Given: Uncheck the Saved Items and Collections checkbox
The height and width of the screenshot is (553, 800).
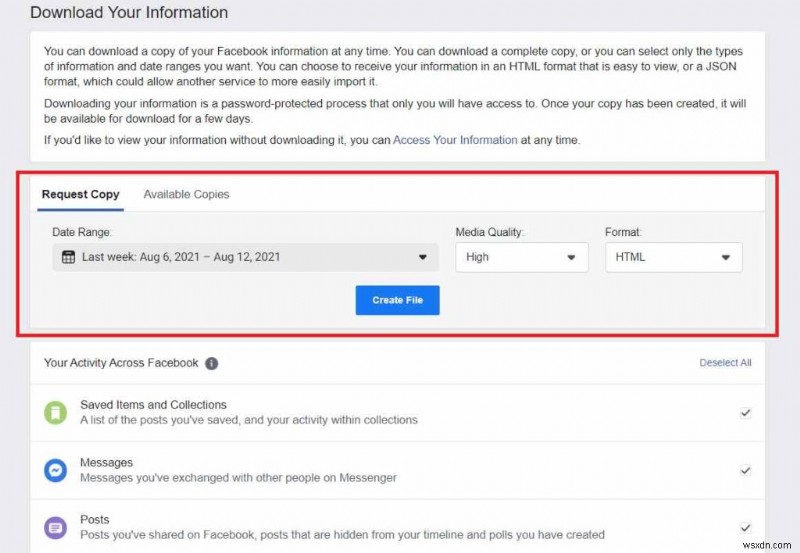Looking at the screenshot, I should pyautogui.click(x=745, y=412).
